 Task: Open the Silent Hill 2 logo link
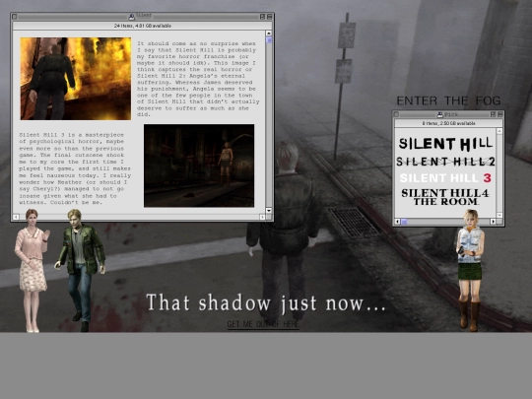pos(445,162)
